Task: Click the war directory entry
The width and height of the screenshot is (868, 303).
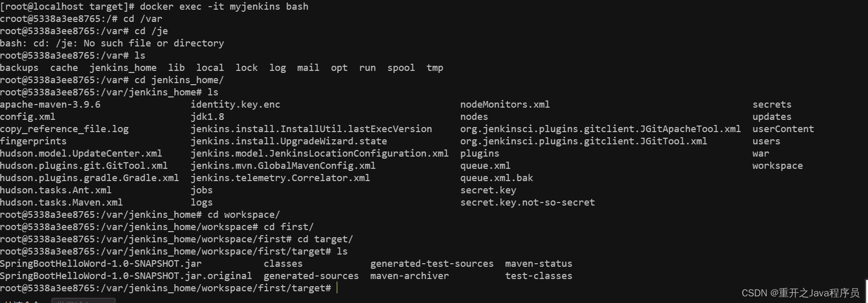Action: point(761,154)
